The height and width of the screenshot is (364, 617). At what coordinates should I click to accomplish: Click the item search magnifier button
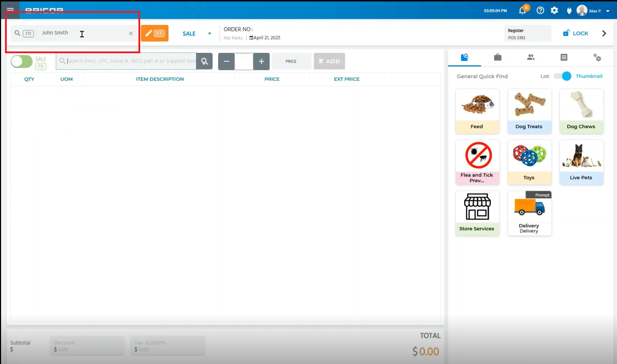pyautogui.click(x=205, y=61)
